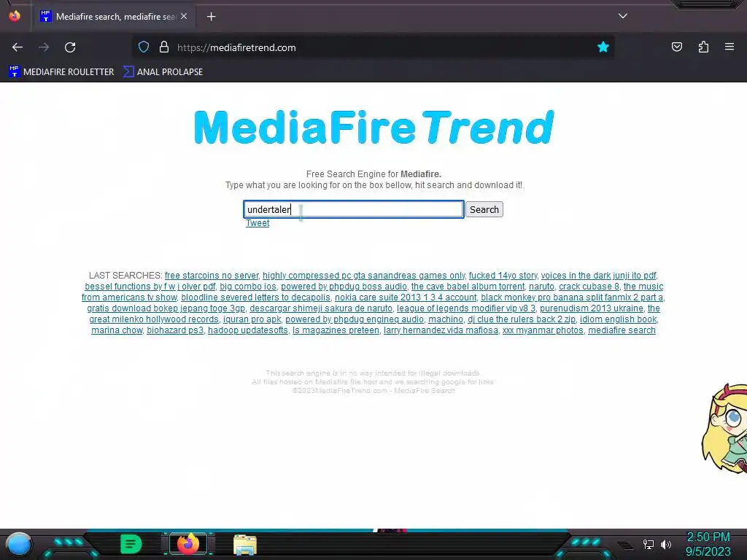
Task: Click the address bar showing mediafiretrend.com
Action: click(x=373, y=47)
